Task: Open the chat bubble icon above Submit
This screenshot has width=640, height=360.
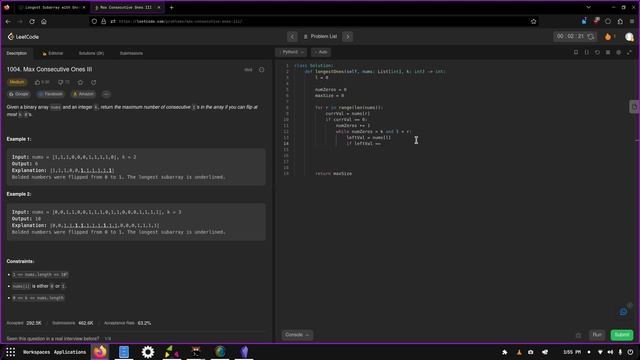Action: [x=623, y=312]
